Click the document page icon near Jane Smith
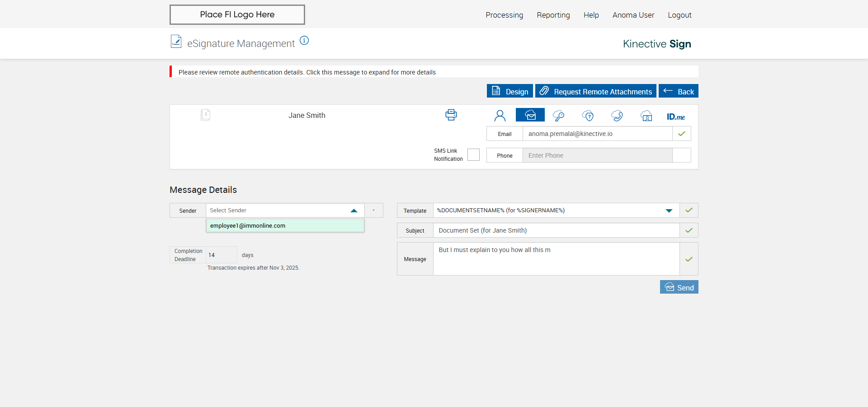 click(x=205, y=115)
